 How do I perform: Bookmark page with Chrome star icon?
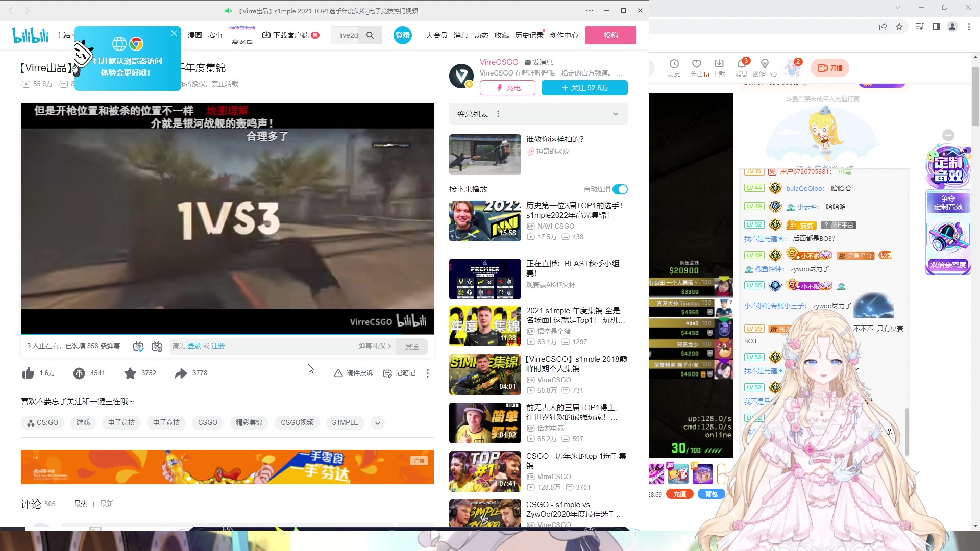pyautogui.click(x=899, y=27)
